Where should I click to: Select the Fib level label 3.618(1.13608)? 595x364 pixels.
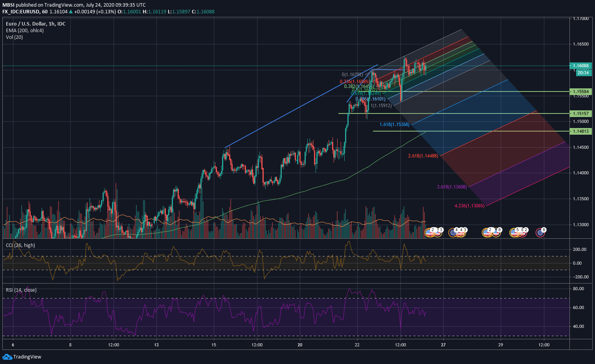point(452,187)
